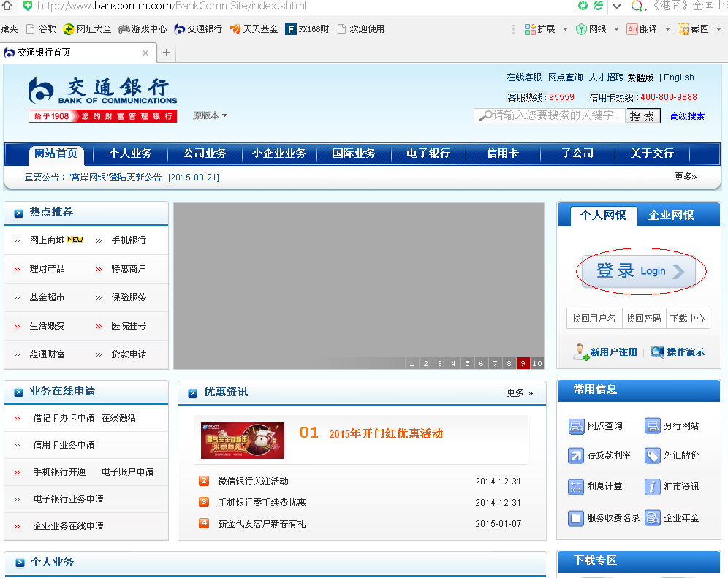Image resolution: width=728 pixels, height=578 pixels.
Task: Click the 利息计算 calculator icon
Action: [x=576, y=487]
